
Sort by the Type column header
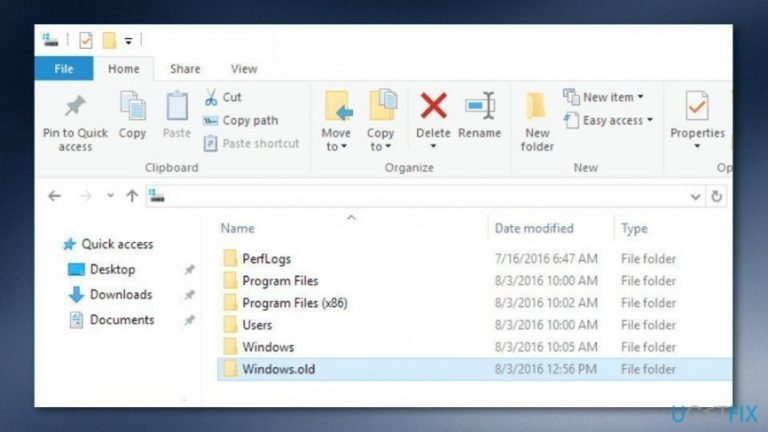pos(634,229)
